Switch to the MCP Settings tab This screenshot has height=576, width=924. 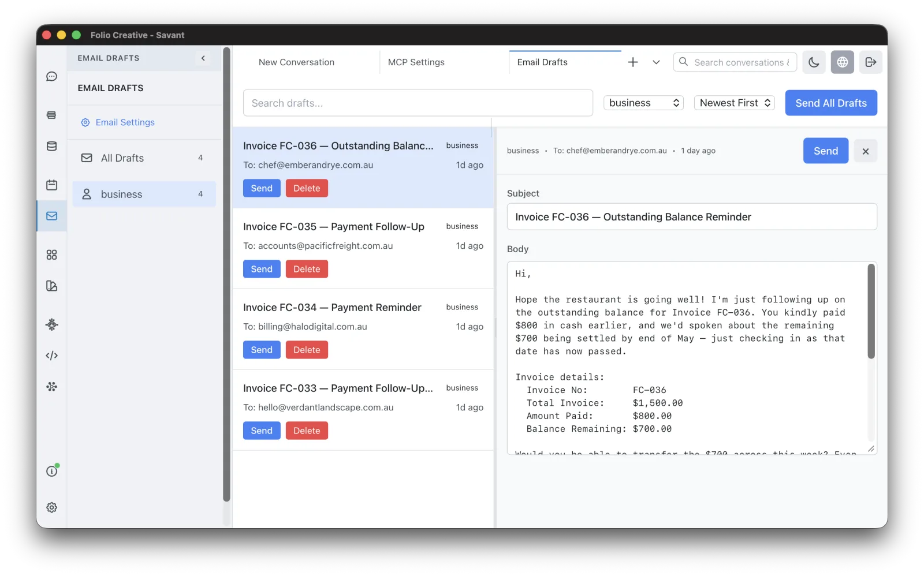click(x=416, y=62)
